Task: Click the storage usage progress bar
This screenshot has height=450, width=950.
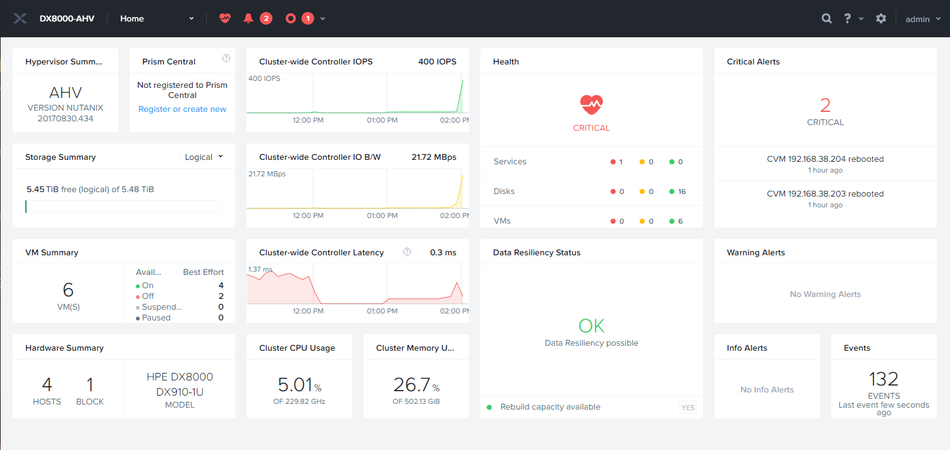Action: coord(124,207)
